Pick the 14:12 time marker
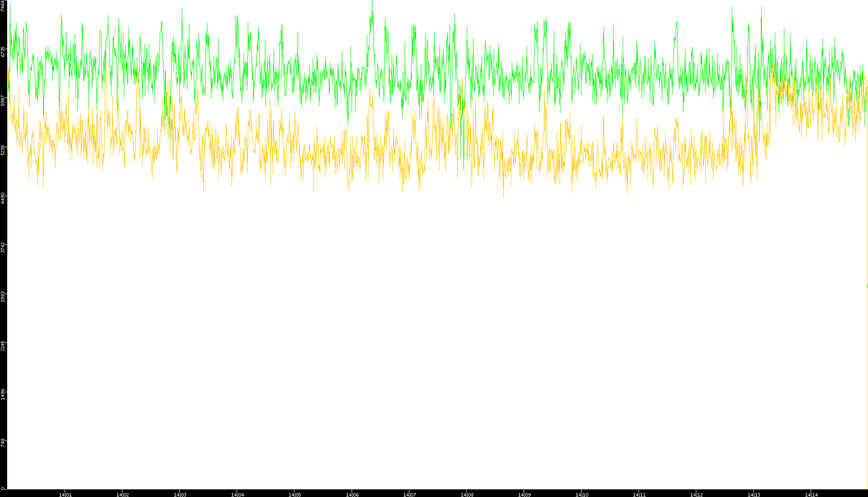The width and height of the screenshot is (868, 497). (696, 494)
